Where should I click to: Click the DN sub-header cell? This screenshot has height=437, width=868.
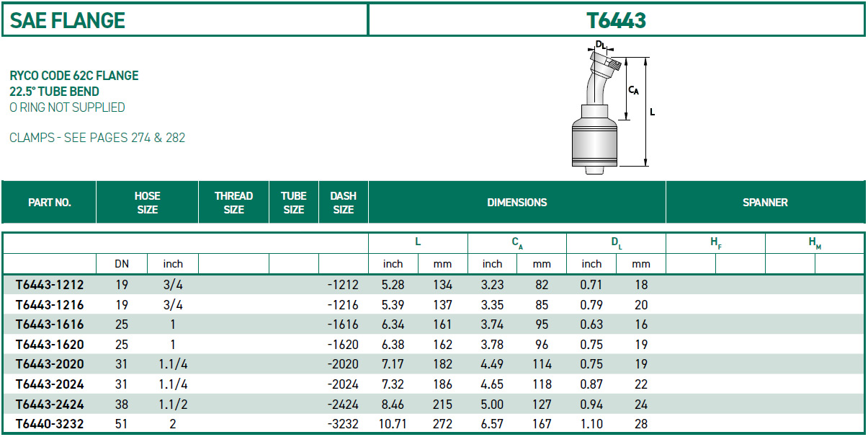(122, 264)
